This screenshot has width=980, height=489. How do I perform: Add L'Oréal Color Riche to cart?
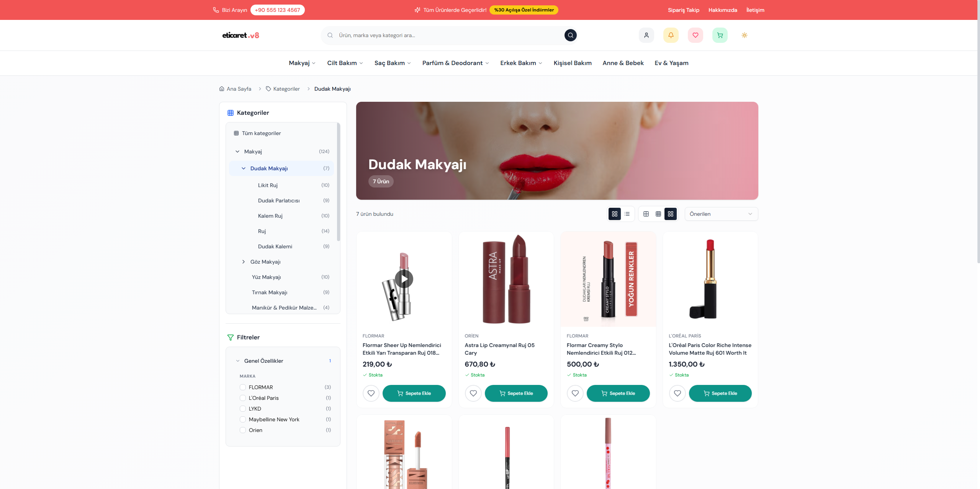(720, 393)
